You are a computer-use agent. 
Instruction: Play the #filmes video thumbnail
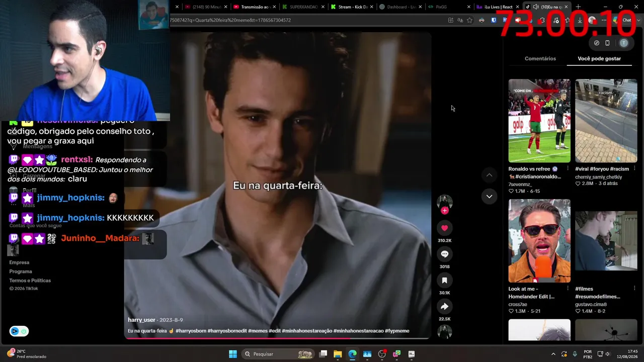coord(606,241)
